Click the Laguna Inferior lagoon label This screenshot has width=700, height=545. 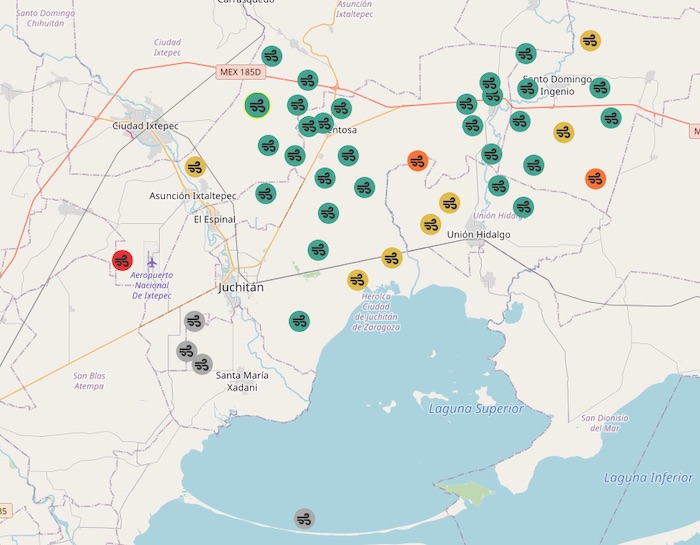click(647, 478)
